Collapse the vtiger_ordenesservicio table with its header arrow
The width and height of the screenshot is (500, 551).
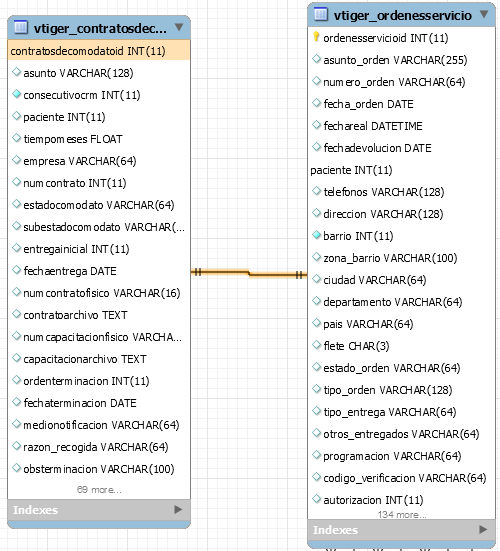click(x=484, y=14)
